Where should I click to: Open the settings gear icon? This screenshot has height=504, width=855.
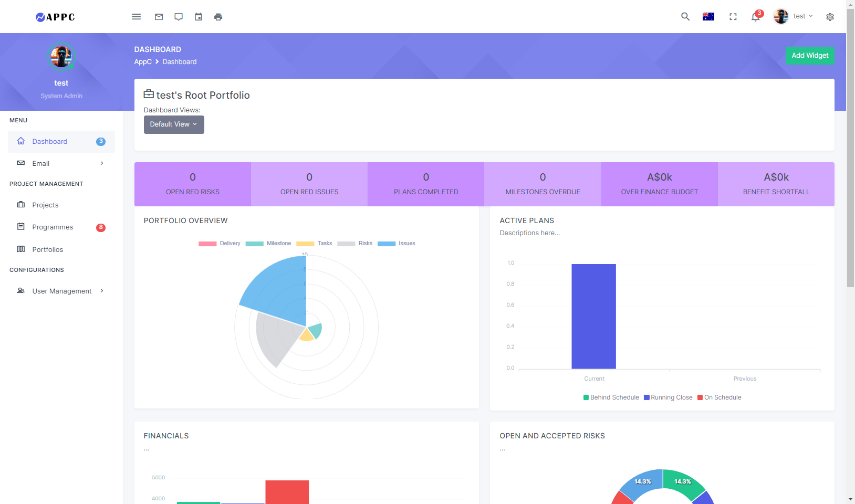coord(830,17)
